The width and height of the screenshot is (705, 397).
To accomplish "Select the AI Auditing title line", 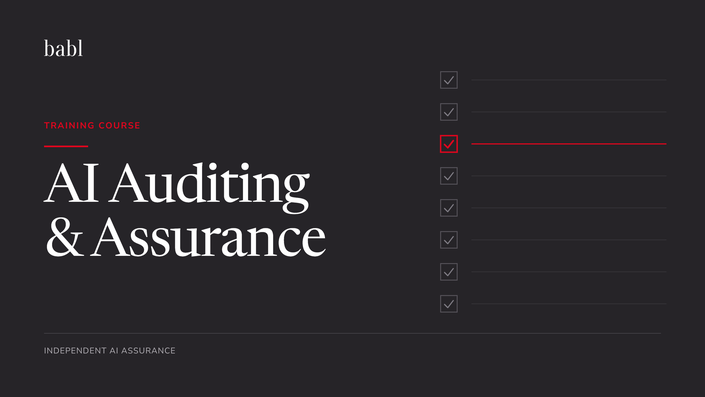I will pyautogui.click(x=177, y=185).
